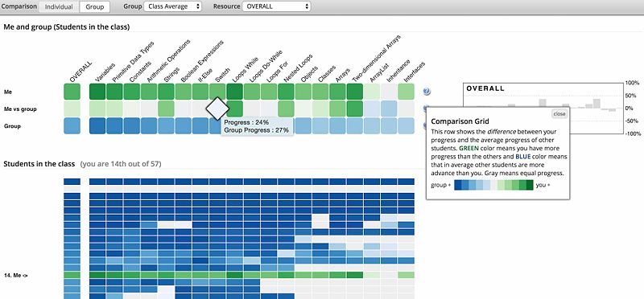Select the Strings cell in the Me row

(166, 92)
